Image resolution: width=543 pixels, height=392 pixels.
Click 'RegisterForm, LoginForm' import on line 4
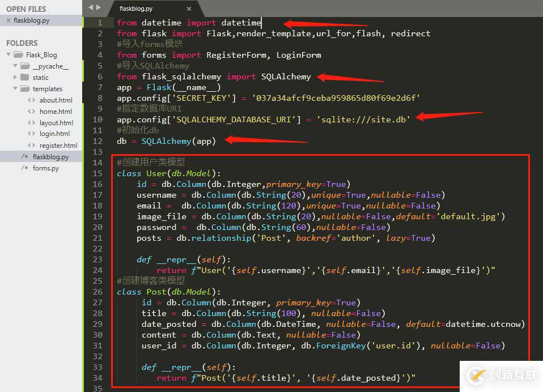(264, 55)
